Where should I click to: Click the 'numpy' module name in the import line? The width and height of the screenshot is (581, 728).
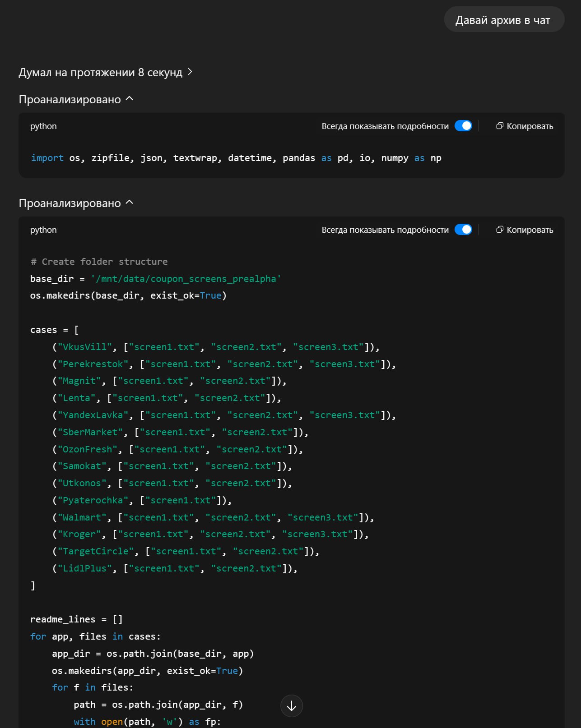click(395, 158)
